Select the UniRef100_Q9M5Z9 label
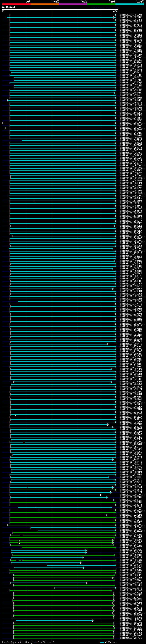The height and width of the screenshot is (644, 146). (x=131, y=53)
